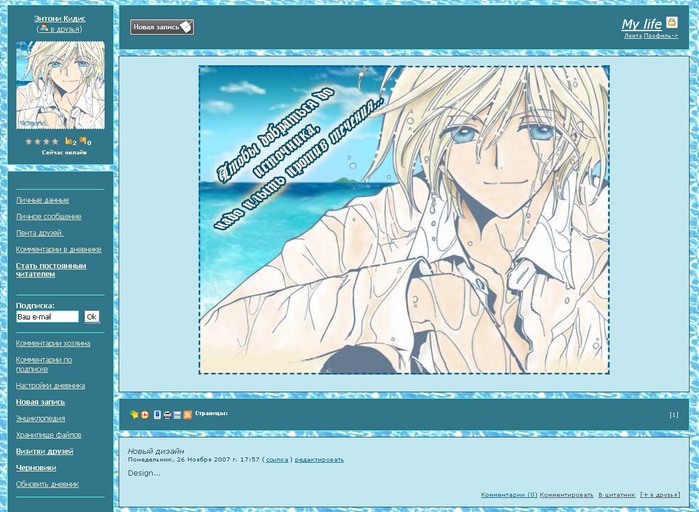Click the large anime banner image
Image resolution: width=699 pixels, height=512 pixels.
pyautogui.click(x=404, y=220)
